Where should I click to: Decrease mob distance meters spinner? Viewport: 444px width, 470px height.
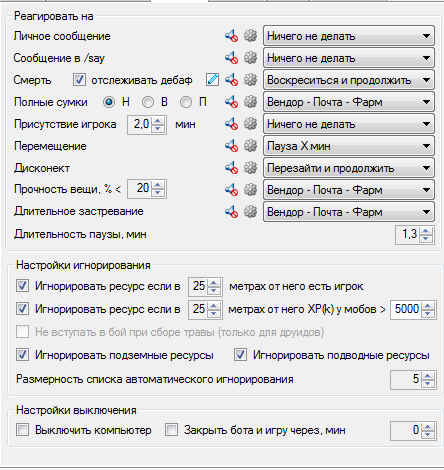tap(214, 313)
